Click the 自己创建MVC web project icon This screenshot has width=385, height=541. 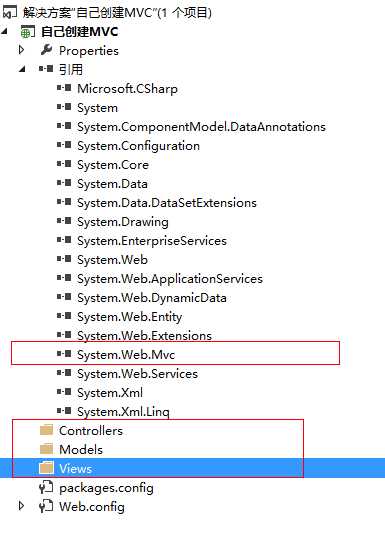28,32
